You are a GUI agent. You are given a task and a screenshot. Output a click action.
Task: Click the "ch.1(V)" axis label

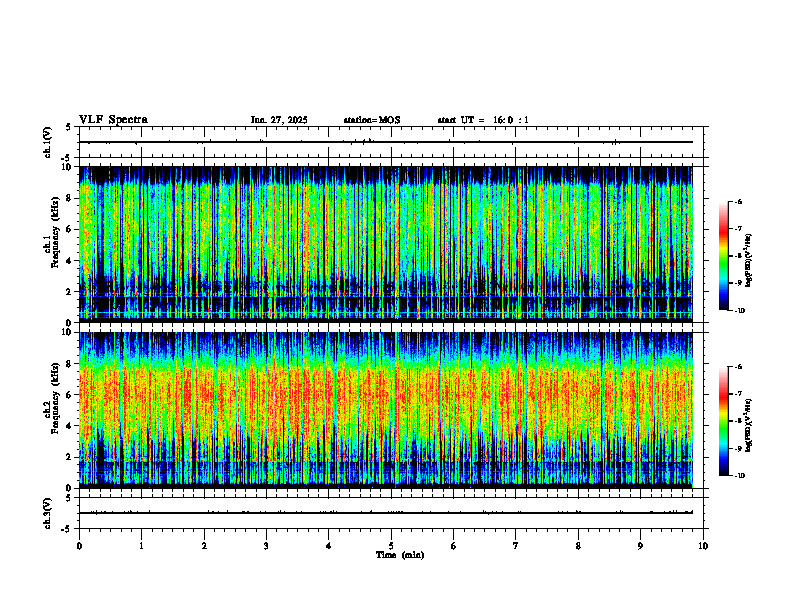point(48,142)
